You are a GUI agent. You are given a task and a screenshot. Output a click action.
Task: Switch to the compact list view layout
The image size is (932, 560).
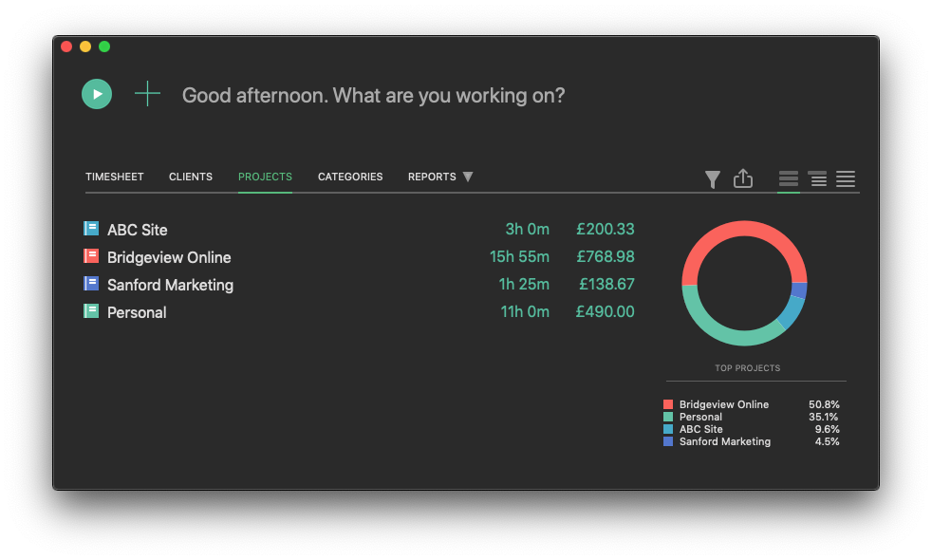pos(788,178)
